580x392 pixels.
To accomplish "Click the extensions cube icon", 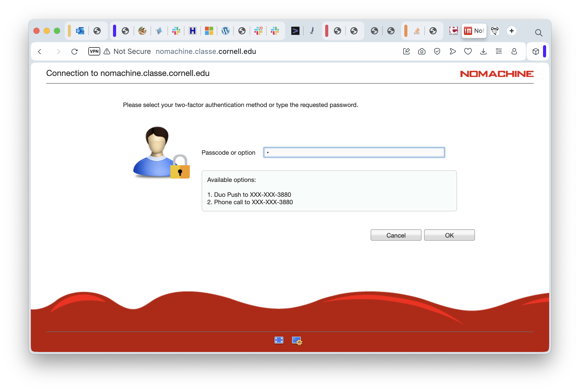I will coord(536,52).
